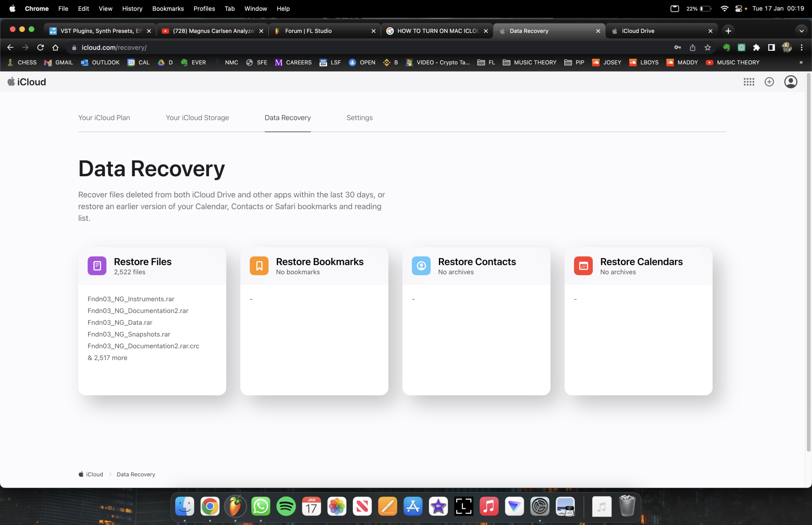Open the iCloud apps grid launcher
812x525 pixels.
749,82
